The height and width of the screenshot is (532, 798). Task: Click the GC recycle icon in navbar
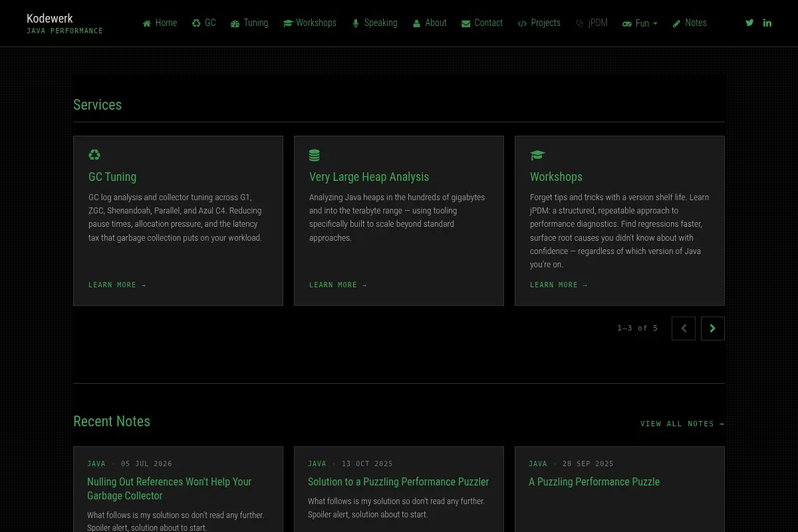click(x=196, y=23)
